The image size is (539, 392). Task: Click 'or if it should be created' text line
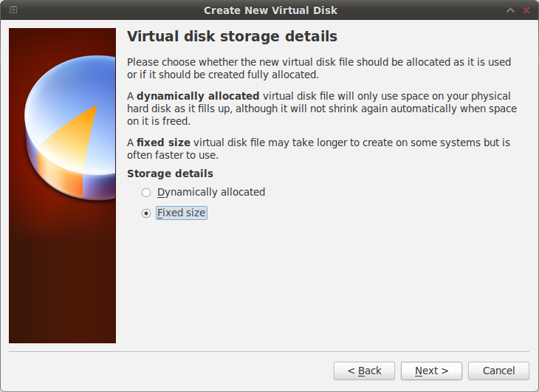(x=222, y=75)
